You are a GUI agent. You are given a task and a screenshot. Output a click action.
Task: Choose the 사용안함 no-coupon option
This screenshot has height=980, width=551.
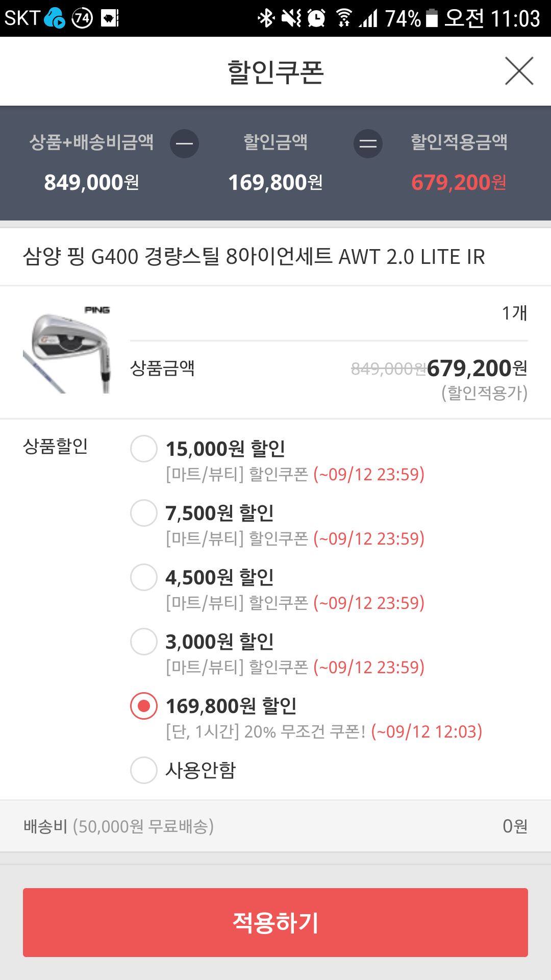(x=144, y=770)
